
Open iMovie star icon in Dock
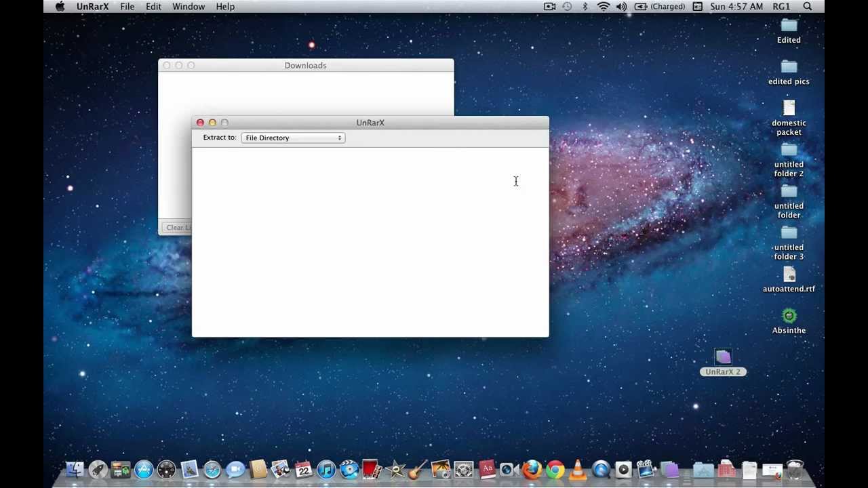(395, 469)
